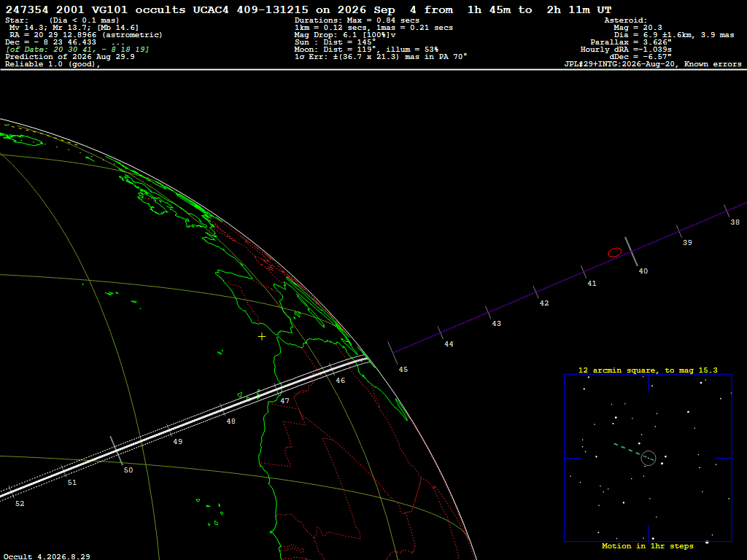Click the 'Occult 4.2026.8.29' version label
The height and width of the screenshot is (560, 747).
coord(47,556)
